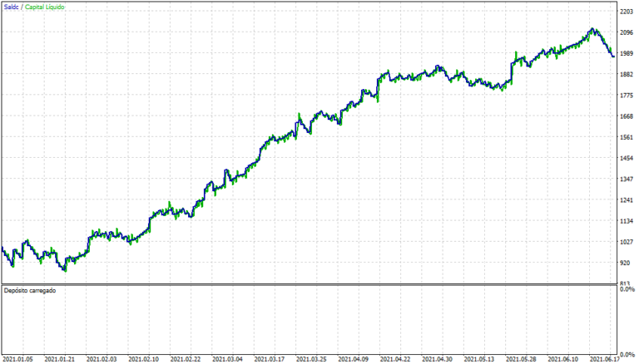This screenshot has width=639, height=364.
Task: Click the 1668 balance axis value
Action: click(627, 116)
